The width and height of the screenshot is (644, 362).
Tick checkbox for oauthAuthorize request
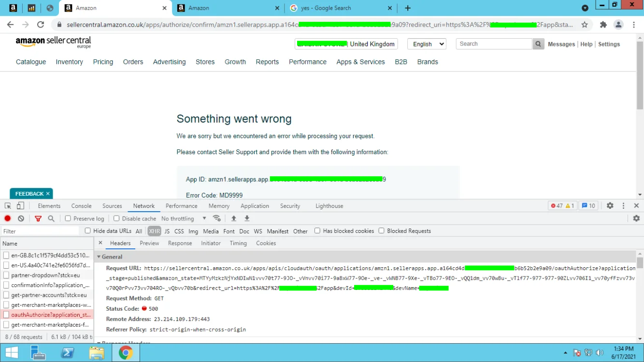point(6,315)
